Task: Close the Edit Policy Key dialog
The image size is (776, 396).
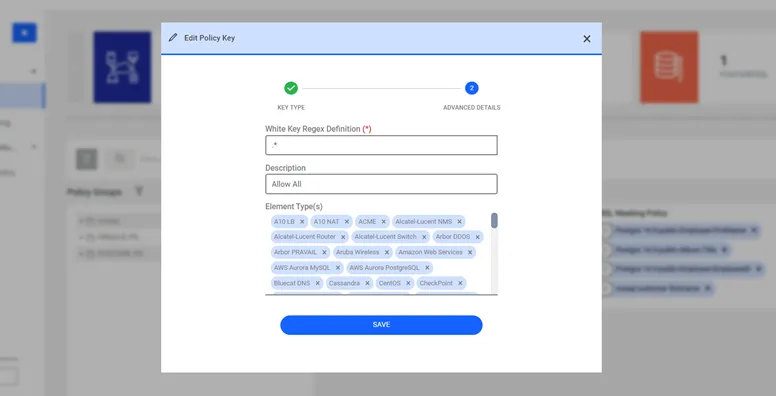Action: (586, 39)
